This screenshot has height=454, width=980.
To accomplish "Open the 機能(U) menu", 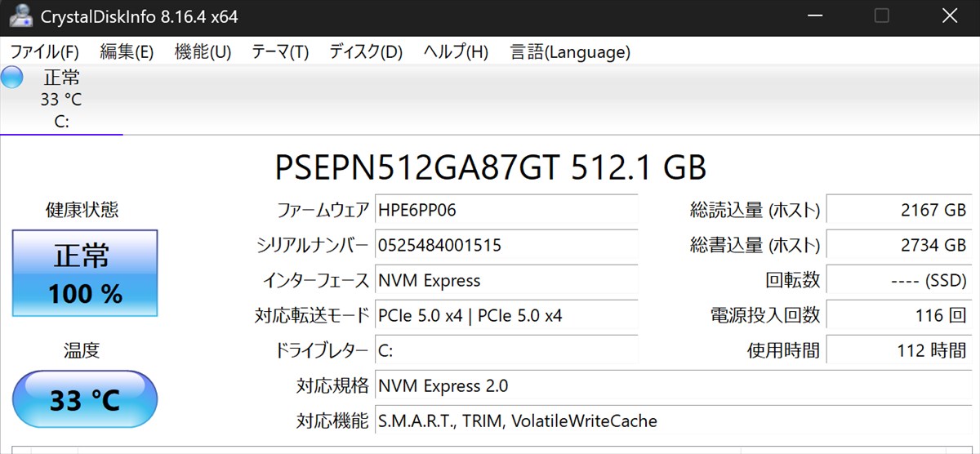I will (203, 51).
